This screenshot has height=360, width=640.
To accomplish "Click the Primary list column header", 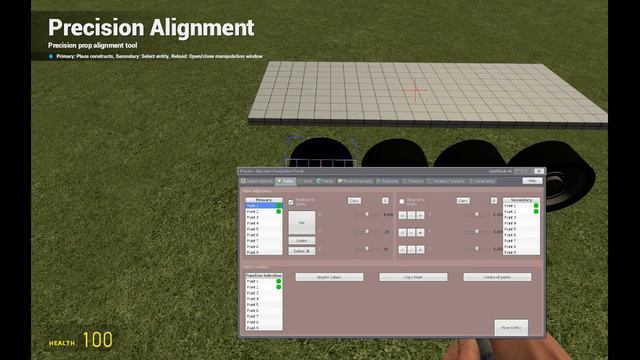I will point(264,200).
